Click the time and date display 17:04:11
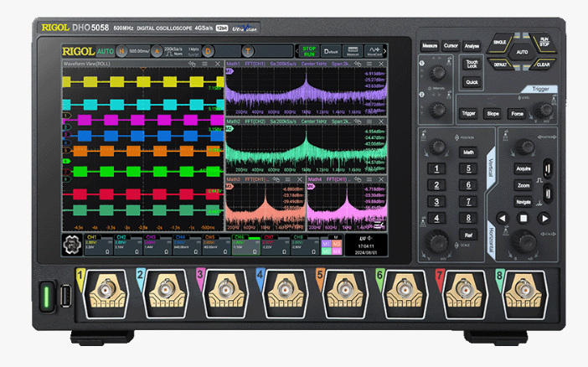The height and width of the screenshot is (367, 588). pos(366,250)
